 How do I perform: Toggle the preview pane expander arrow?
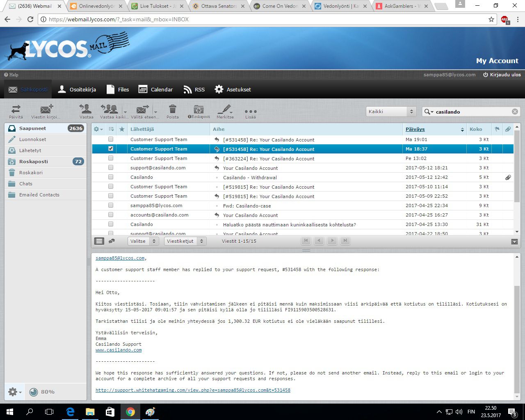point(515,242)
